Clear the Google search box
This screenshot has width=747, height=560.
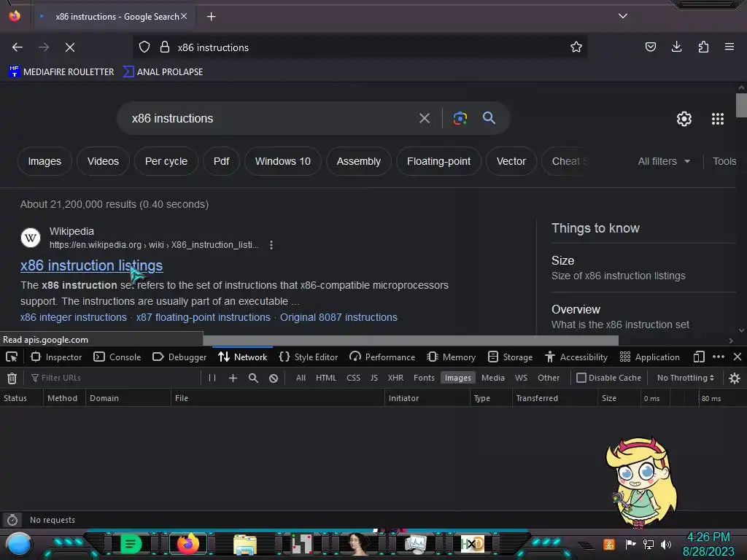pyautogui.click(x=424, y=118)
